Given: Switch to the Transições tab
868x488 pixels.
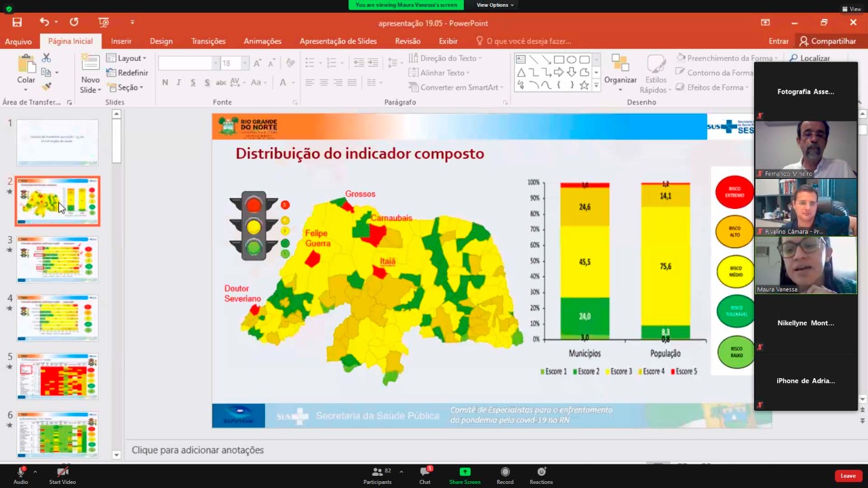Looking at the screenshot, I should point(208,41).
